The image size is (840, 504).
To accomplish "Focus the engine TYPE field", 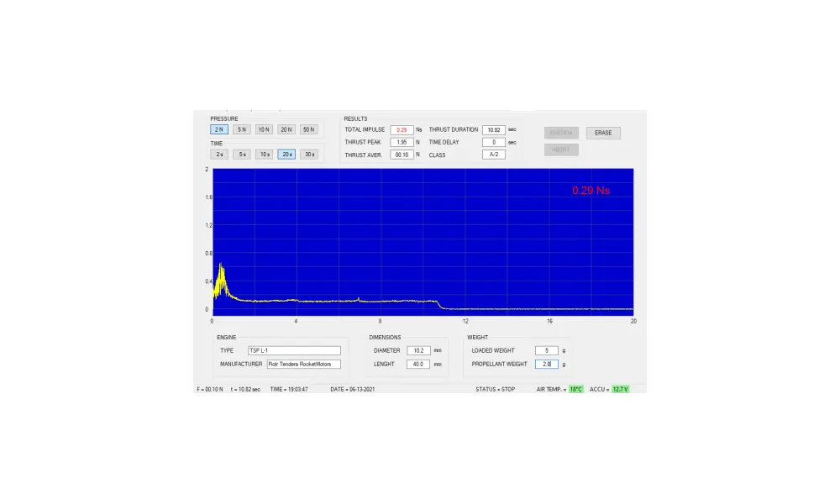I will point(294,350).
